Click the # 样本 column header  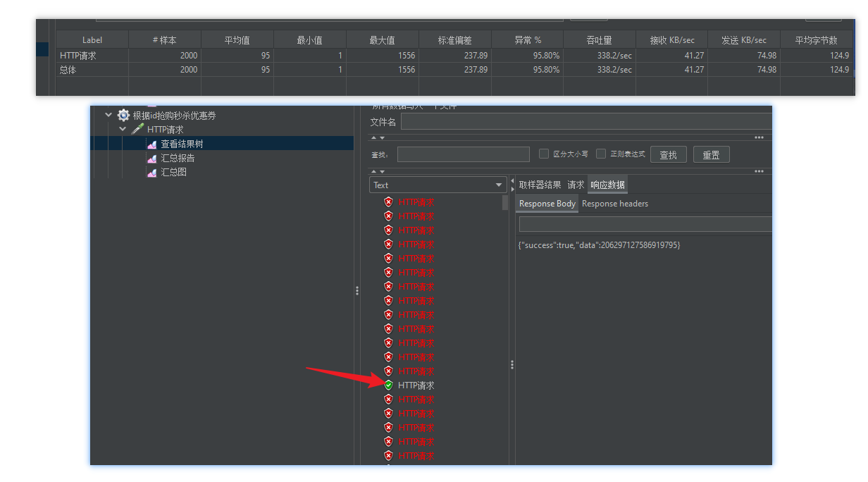[x=165, y=40]
